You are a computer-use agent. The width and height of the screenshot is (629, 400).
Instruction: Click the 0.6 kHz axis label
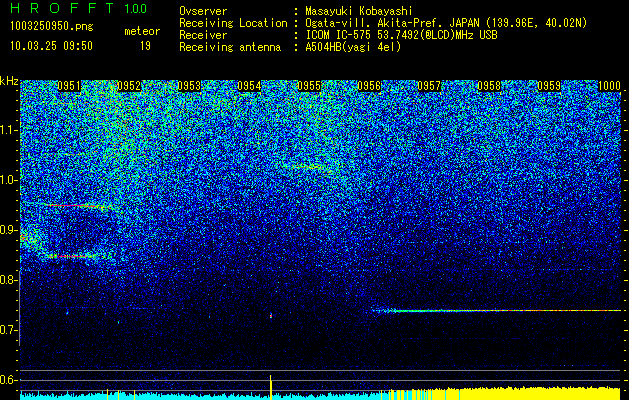(8, 380)
